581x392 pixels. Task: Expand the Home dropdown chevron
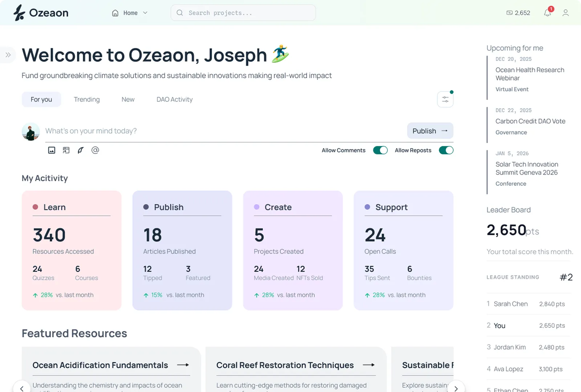click(x=145, y=13)
